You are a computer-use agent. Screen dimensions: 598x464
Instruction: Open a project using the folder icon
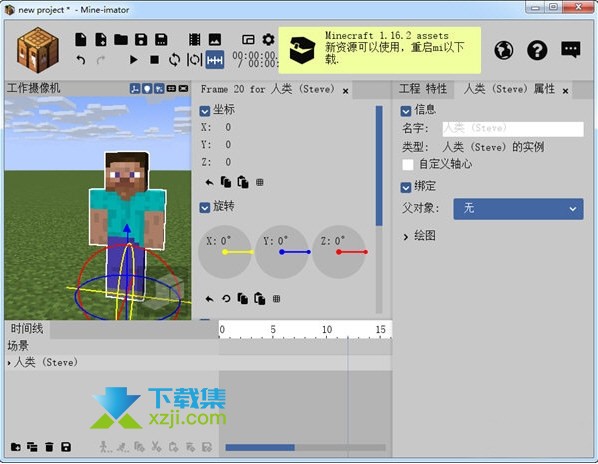pos(121,39)
